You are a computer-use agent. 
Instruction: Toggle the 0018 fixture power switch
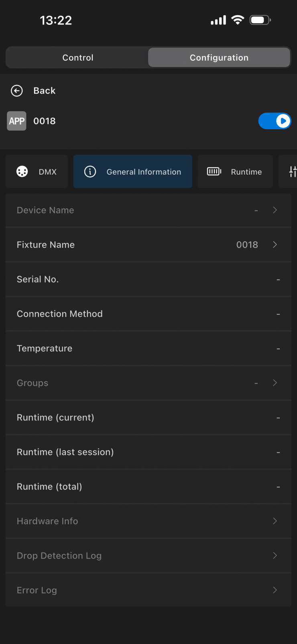click(x=275, y=121)
